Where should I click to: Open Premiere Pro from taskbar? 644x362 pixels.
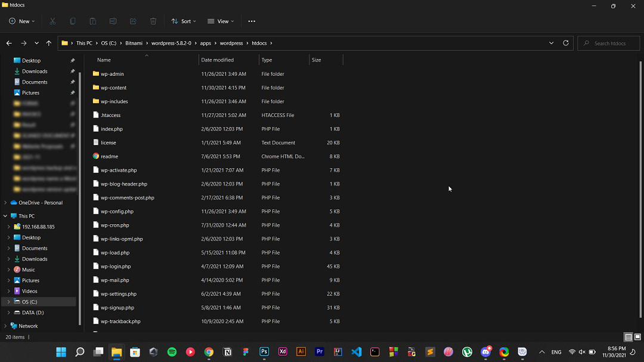[x=320, y=352]
